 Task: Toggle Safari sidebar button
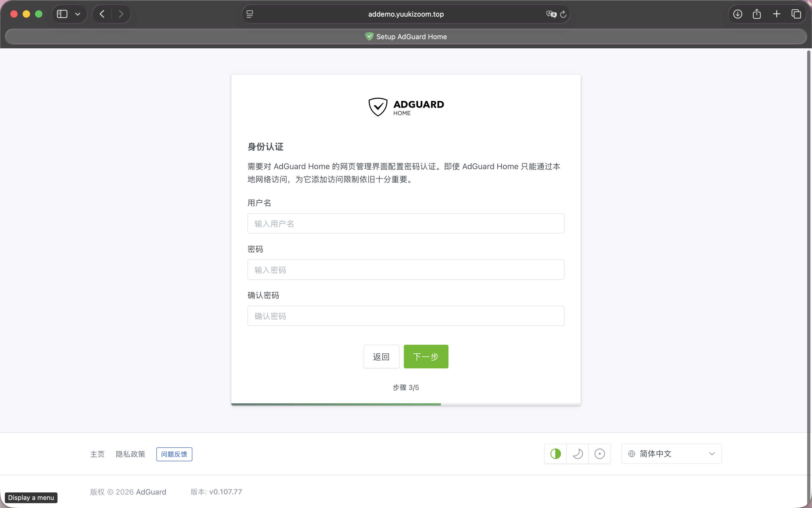point(62,14)
